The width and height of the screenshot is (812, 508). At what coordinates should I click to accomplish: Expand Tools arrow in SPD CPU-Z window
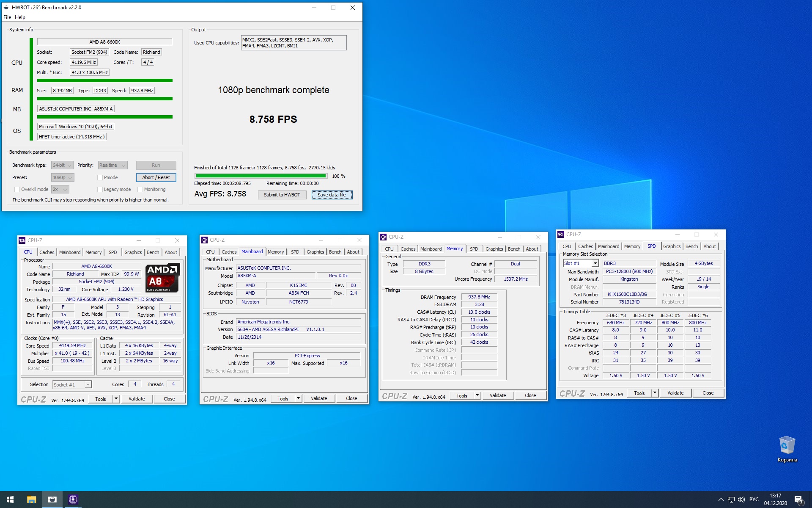[x=655, y=393]
